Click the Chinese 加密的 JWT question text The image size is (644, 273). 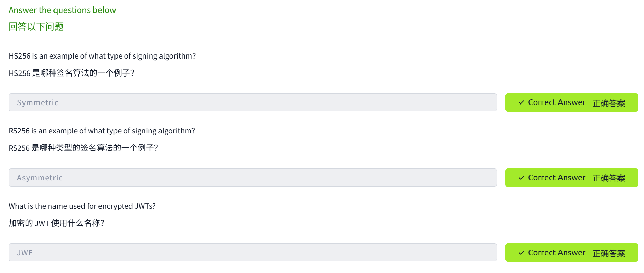[x=56, y=223]
